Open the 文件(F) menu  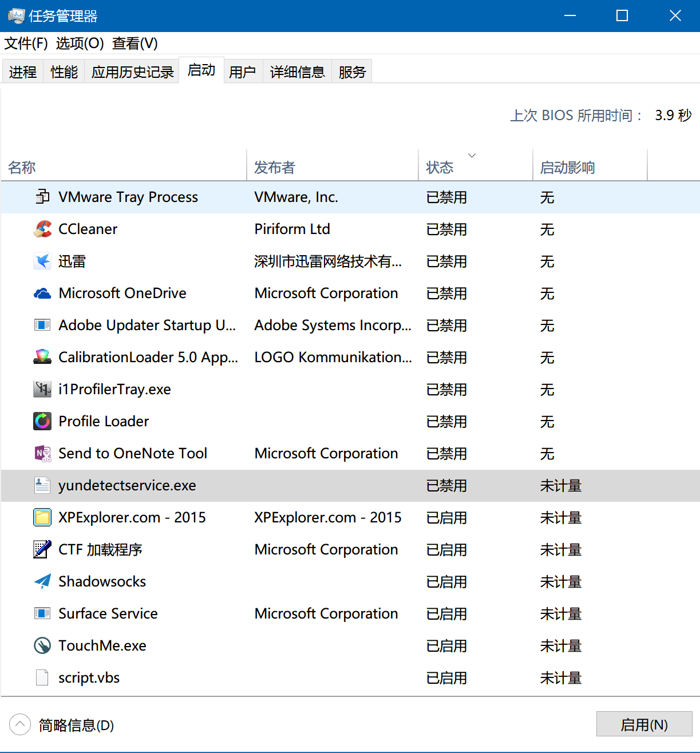point(26,43)
